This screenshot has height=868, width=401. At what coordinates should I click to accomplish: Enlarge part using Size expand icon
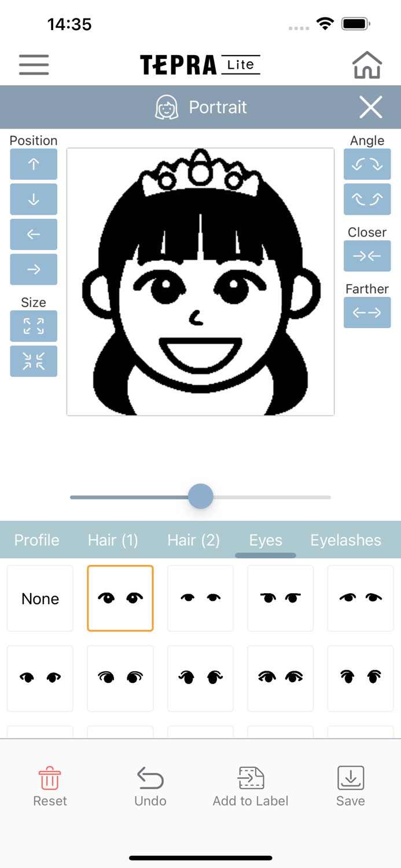click(x=34, y=326)
